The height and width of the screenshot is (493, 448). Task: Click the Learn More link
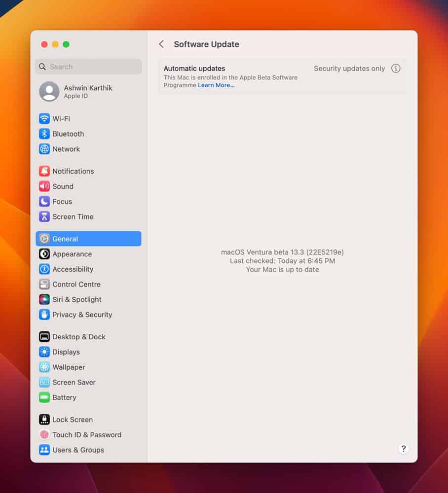coord(216,85)
